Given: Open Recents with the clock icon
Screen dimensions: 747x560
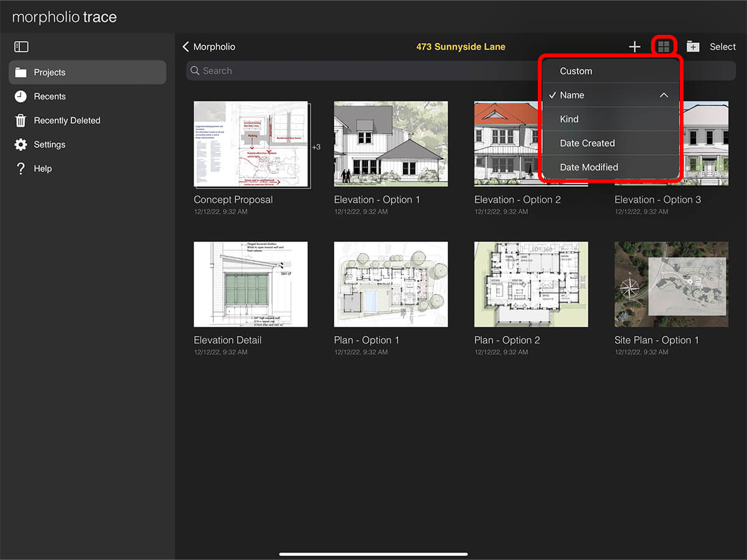Looking at the screenshot, I should 21,96.
